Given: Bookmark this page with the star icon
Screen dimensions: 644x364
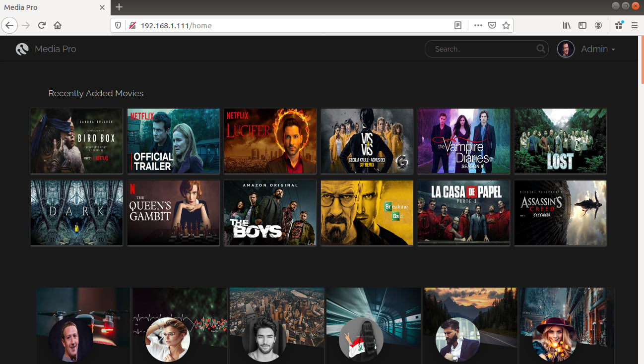Looking at the screenshot, I should pos(506,25).
